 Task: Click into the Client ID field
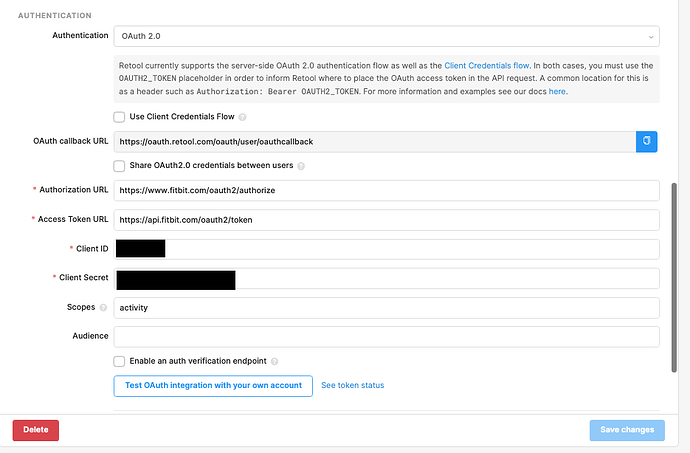386,249
